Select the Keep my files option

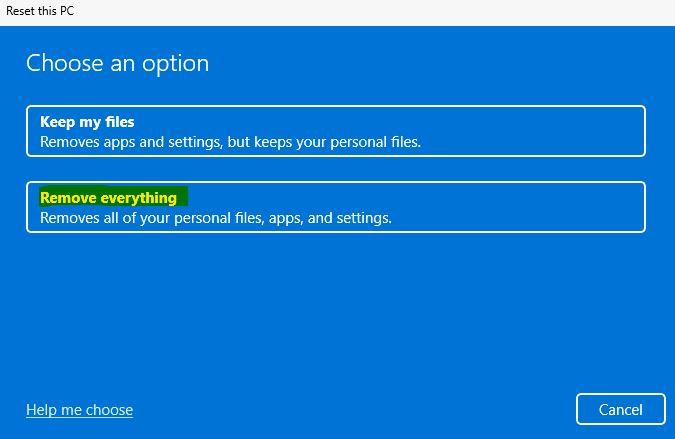click(336, 131)
